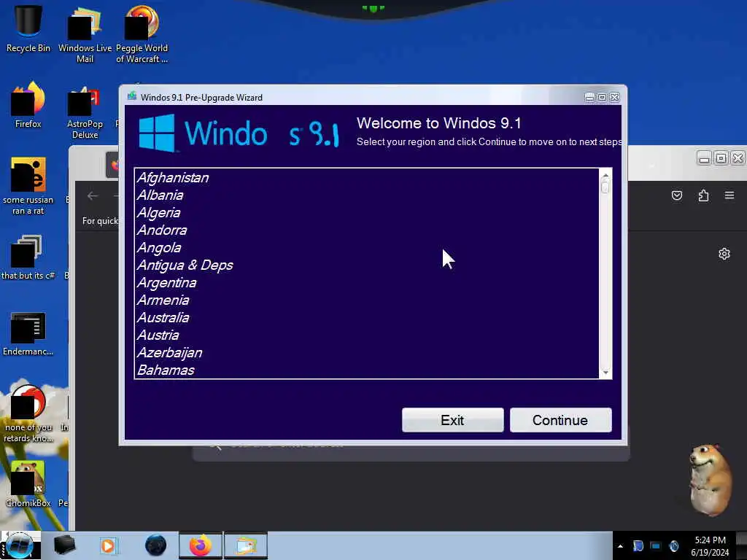Switch to Firefox in the taskbar
747x560 pixels.
[x=201, y=545]
